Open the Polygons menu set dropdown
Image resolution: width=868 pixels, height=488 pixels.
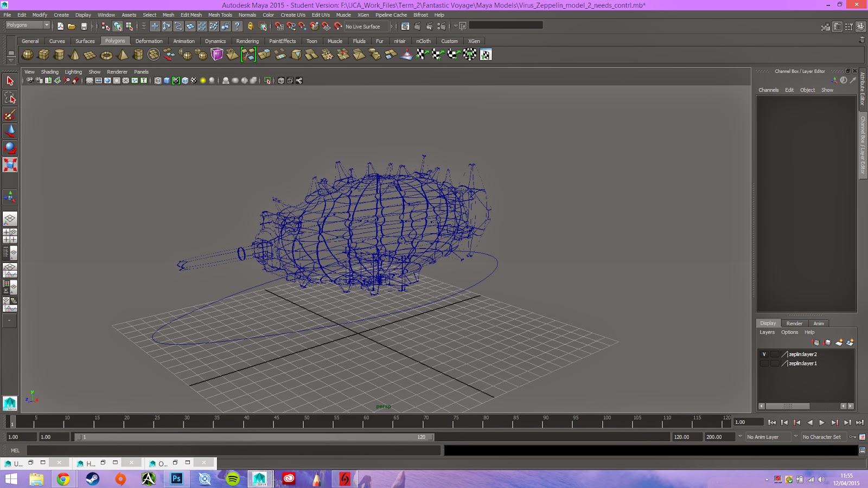[28, 25]
